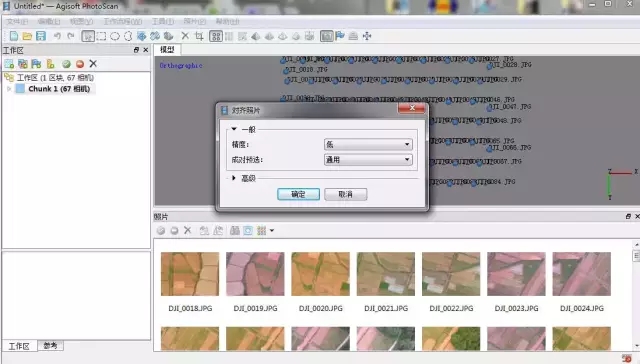This screenshot has height=364, width=640.
Task: Switch to Solid model view
Action: [269, 36]
